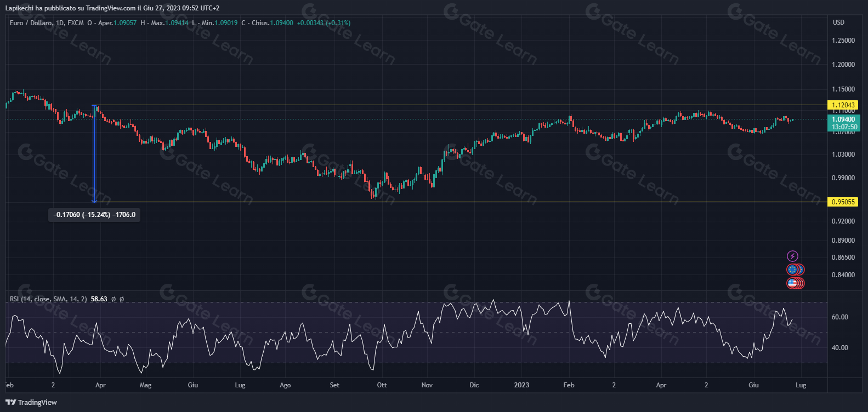868x412 pixels.
Task: Click the TradingView logo at bottom left
Action: coord(31,402)
